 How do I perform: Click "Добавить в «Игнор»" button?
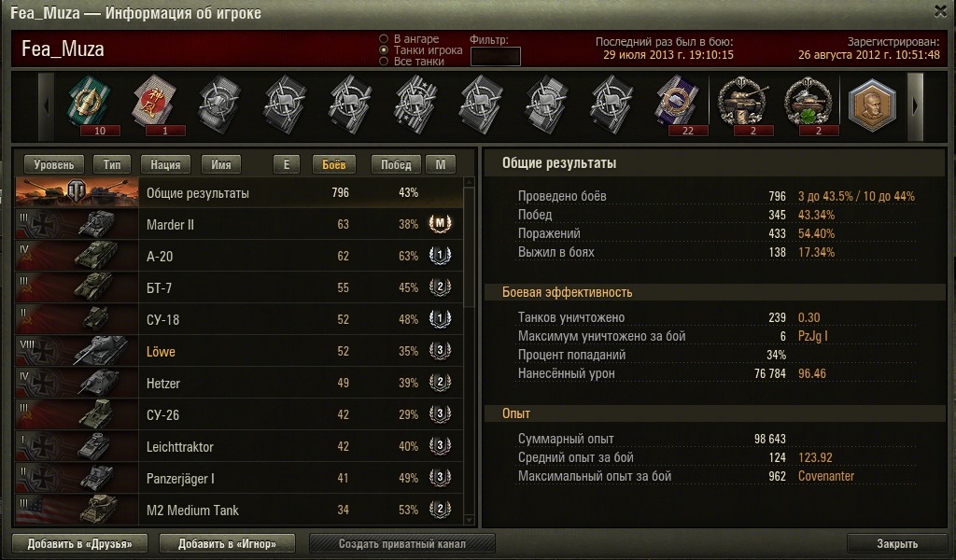coord(228,543)
